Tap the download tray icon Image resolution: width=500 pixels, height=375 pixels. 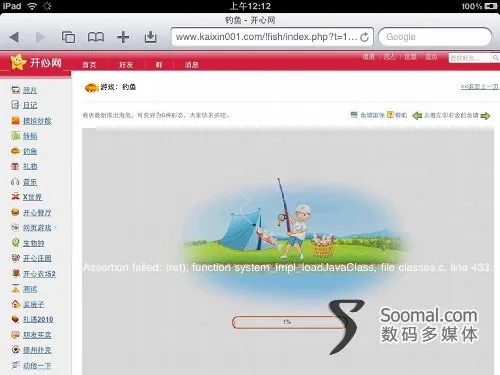(x=150, y=37)
